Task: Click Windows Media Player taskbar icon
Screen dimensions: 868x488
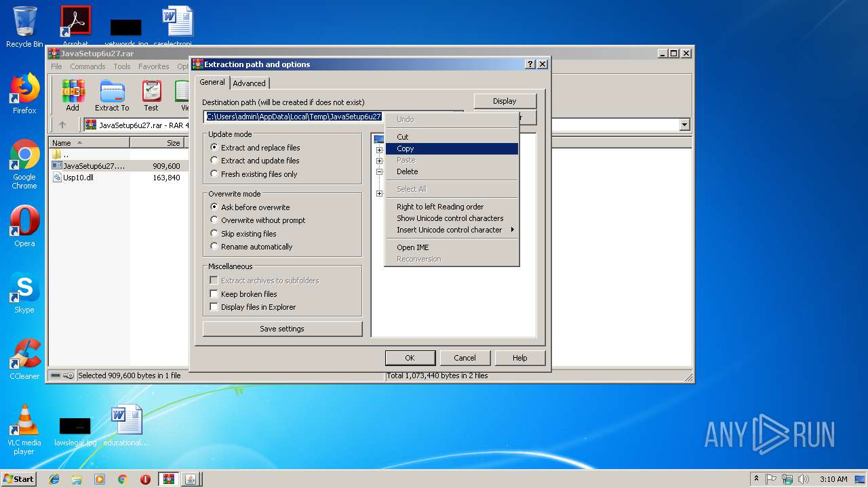Action: point(100,479)
